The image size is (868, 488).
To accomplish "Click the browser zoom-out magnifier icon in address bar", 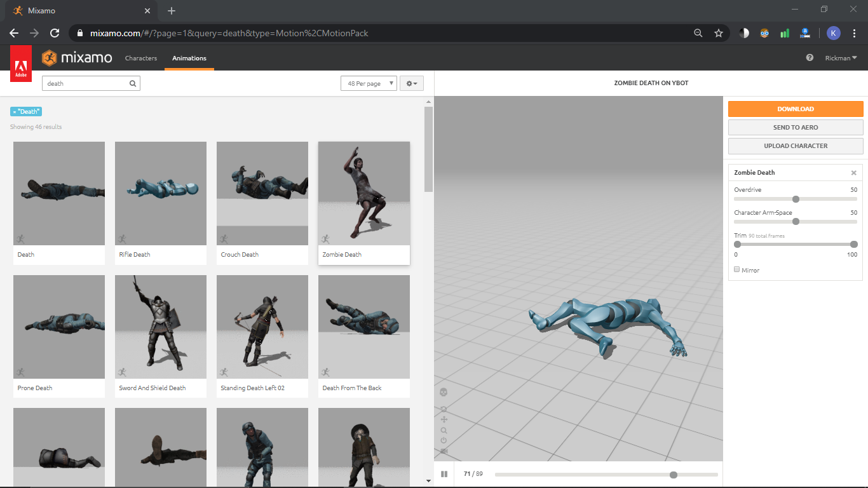I will [x=698, y=33].
